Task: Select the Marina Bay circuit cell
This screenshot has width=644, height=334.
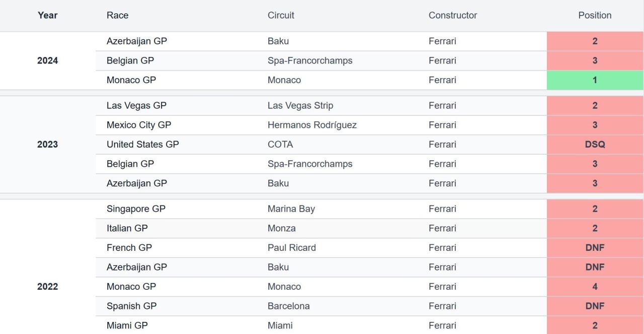Action: tap(291, 209)
